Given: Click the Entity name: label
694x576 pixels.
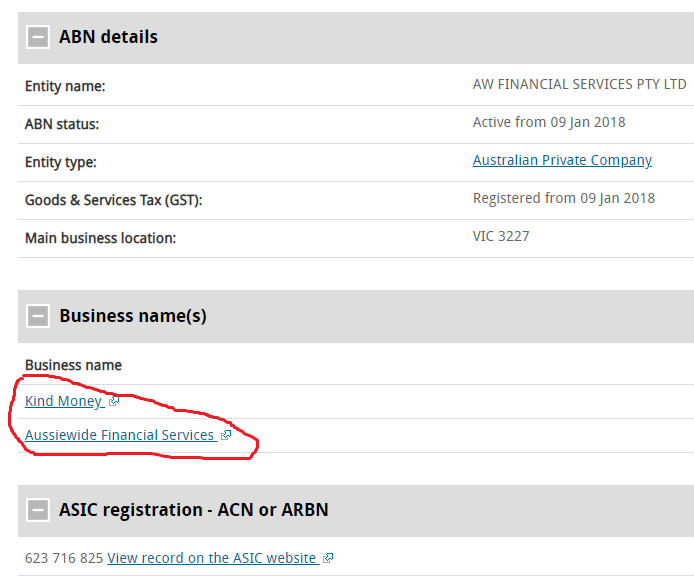Looking at the screenshot, I should [65, 86].
